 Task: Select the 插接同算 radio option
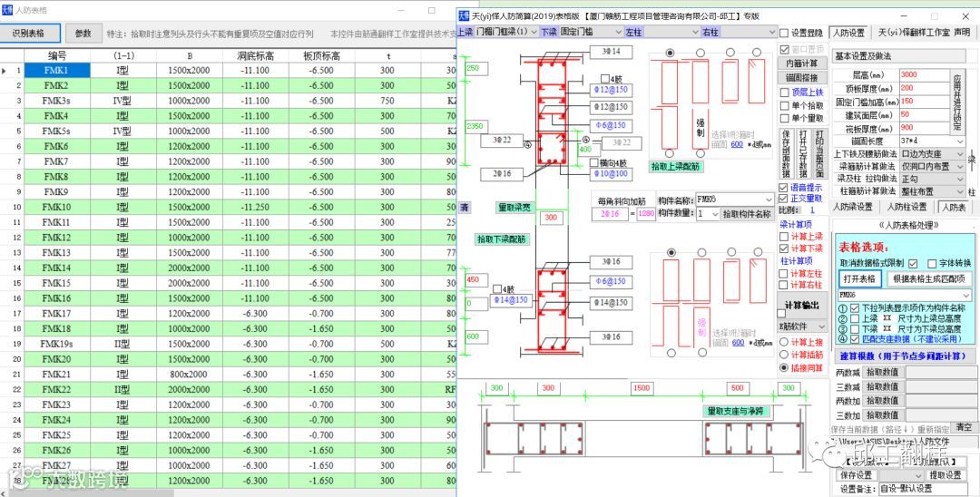(x=784, y=367)
